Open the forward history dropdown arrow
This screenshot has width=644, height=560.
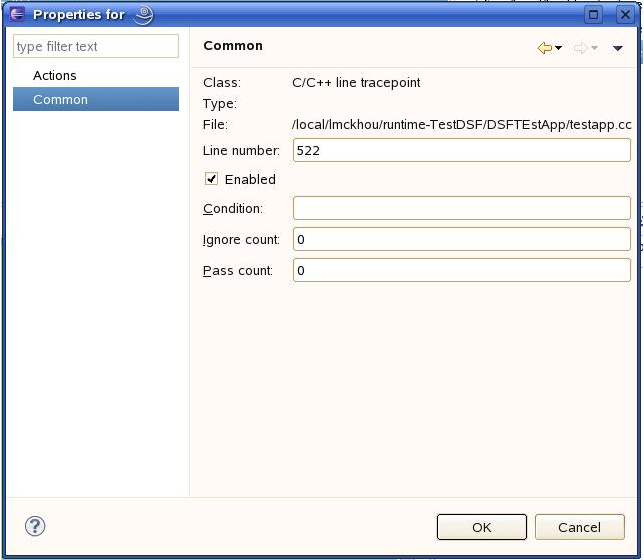(594, 48)
